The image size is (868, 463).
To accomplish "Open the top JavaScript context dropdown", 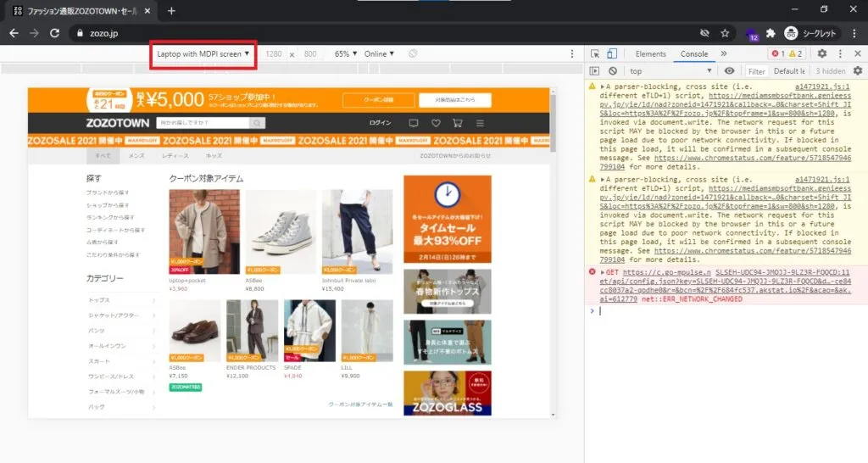I will [670, 71].
